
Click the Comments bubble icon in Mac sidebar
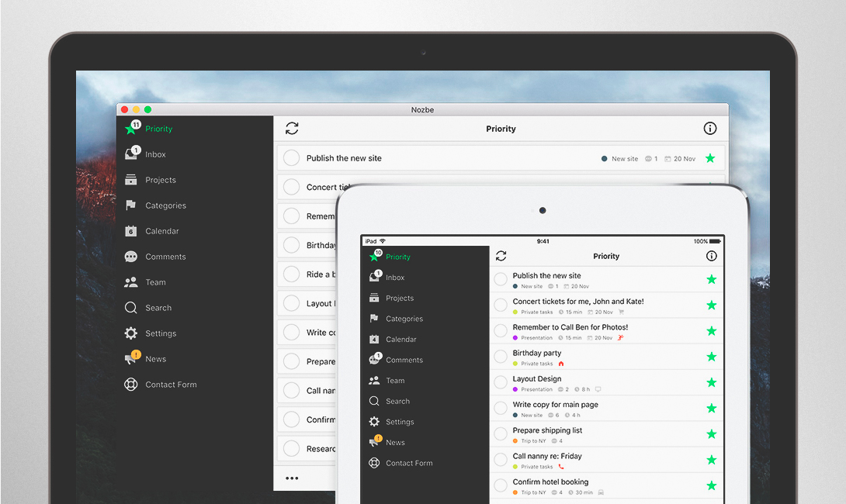130,257
